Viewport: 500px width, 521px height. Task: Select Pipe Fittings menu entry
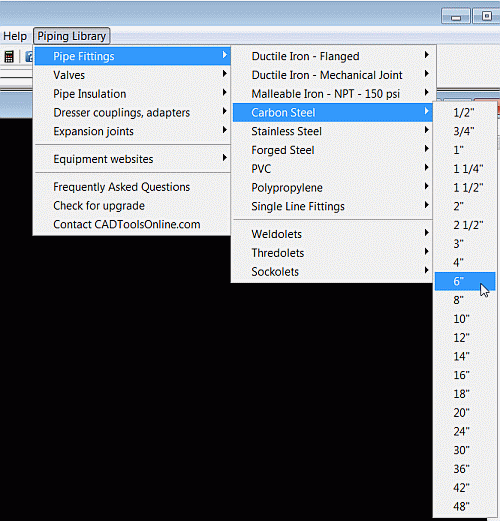click(132, 56)
